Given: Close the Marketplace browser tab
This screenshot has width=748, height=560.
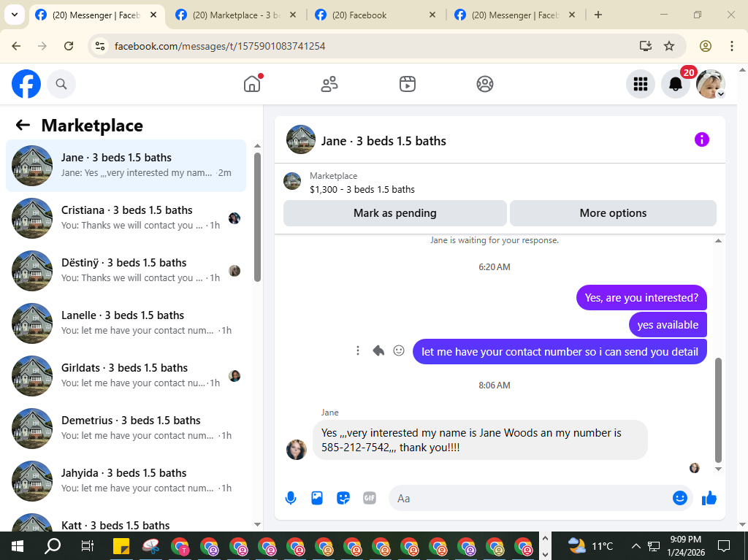Looking at the screenshot, I should tap(293, 15).
